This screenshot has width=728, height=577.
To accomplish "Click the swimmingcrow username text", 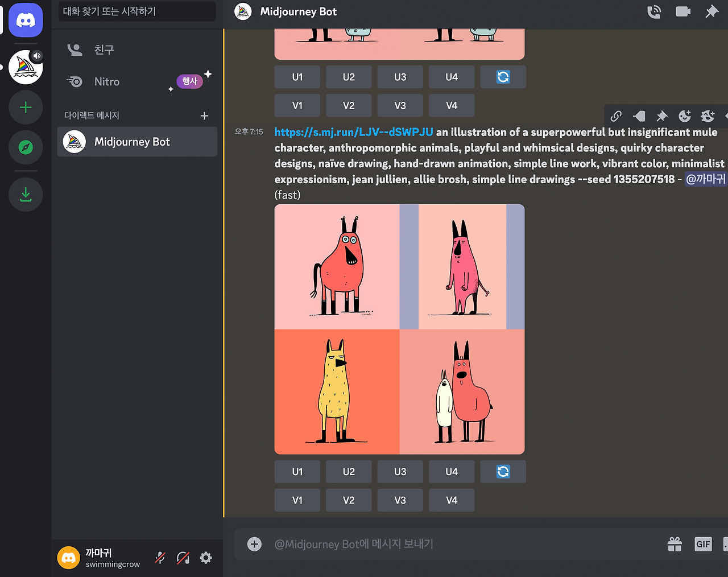I will point(113,564).
